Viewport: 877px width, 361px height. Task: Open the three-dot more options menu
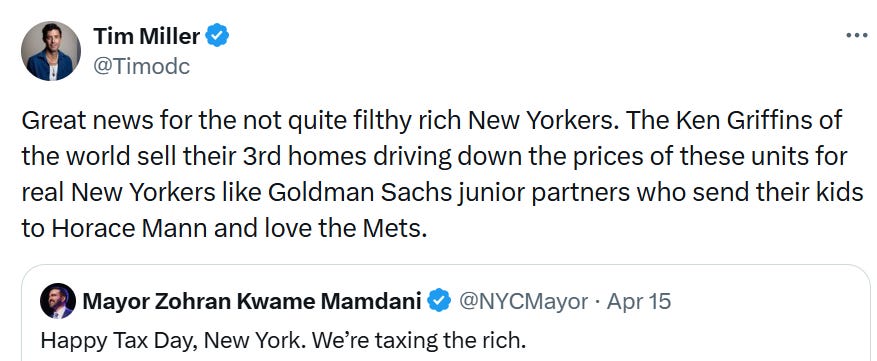pyautogui.click(x=856, y=35)
